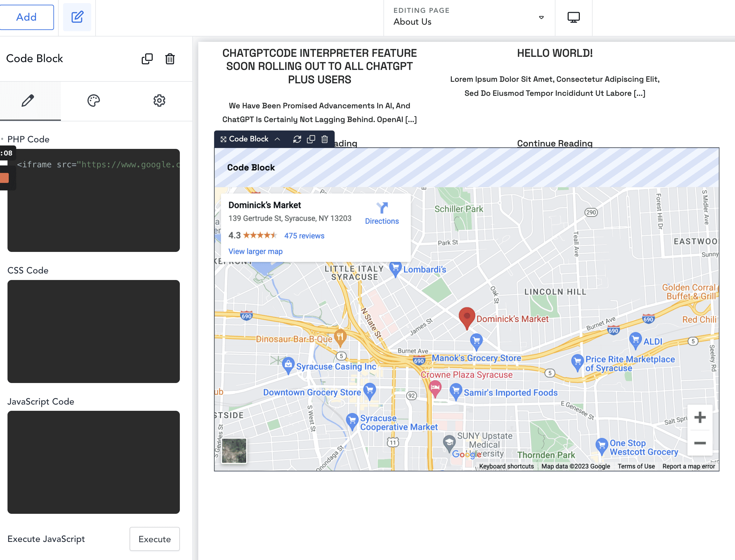The image size is (735, 560).
Task: Click the Price Rite Marketplace marker
Action: tap(578, 362)
